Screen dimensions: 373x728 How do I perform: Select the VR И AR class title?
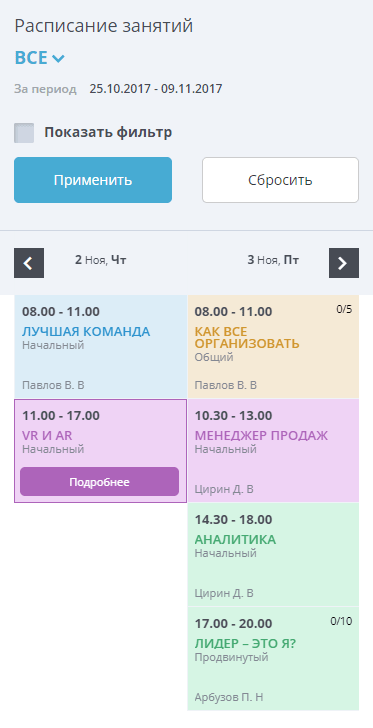point(47,436)
